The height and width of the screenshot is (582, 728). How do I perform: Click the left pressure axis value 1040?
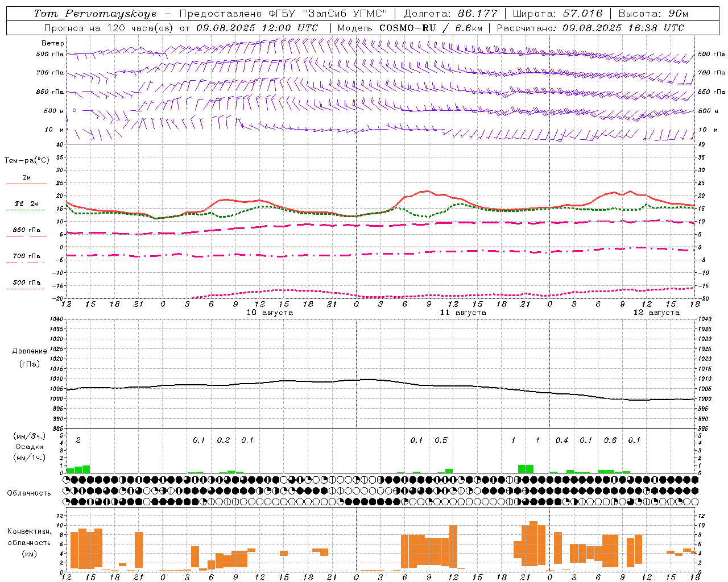(x=56, y=319)
